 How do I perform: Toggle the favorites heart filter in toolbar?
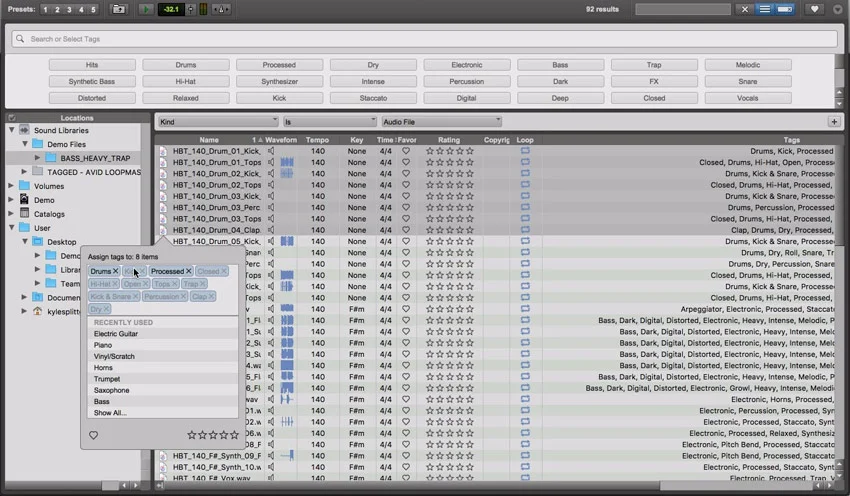pos(814,9)
